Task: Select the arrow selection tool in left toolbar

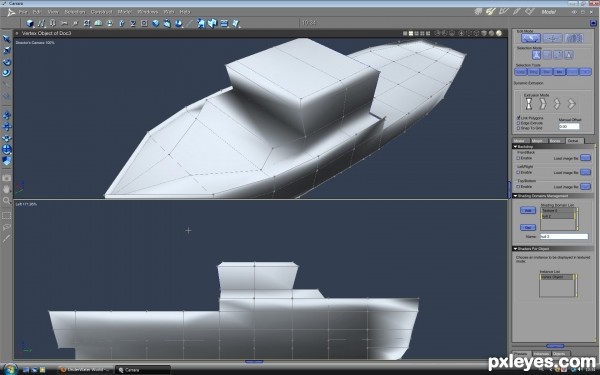Action: coord(7,39)
